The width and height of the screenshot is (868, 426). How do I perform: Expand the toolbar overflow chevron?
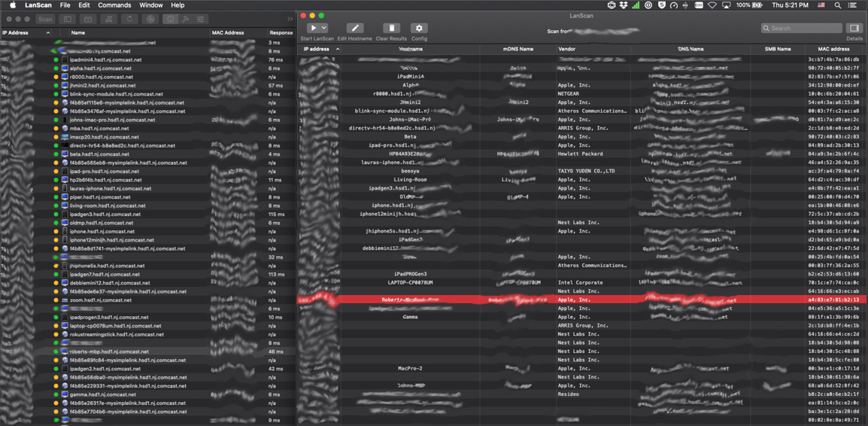coord(290,19)
